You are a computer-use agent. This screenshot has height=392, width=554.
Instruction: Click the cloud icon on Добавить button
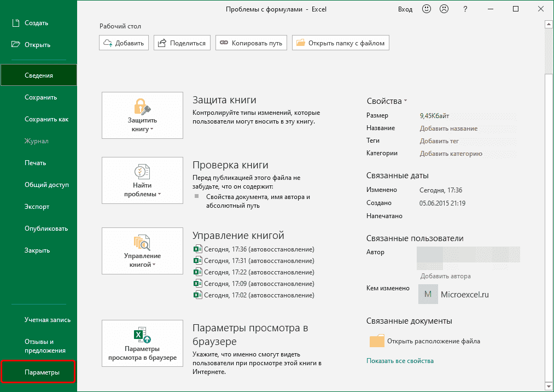(x=107, y=42)
